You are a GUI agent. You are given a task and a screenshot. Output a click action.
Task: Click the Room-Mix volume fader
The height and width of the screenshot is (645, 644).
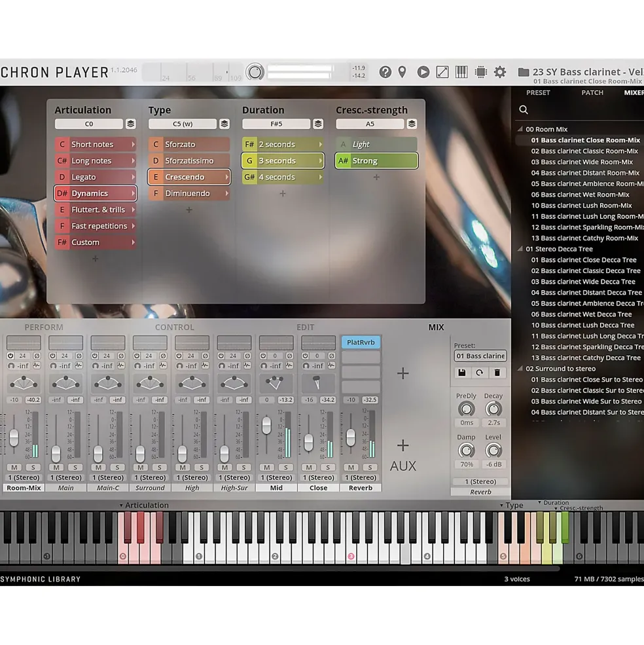coord(14,437)
